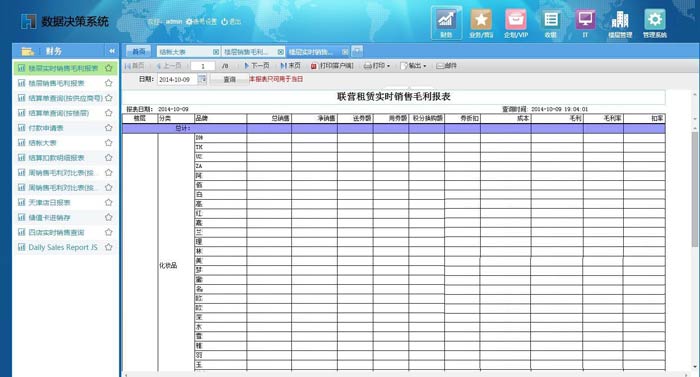700x377 pixels.
Task: Open 结算单查询(按供应商号) report
Action: pyautogui.click(x=65, y=98)
